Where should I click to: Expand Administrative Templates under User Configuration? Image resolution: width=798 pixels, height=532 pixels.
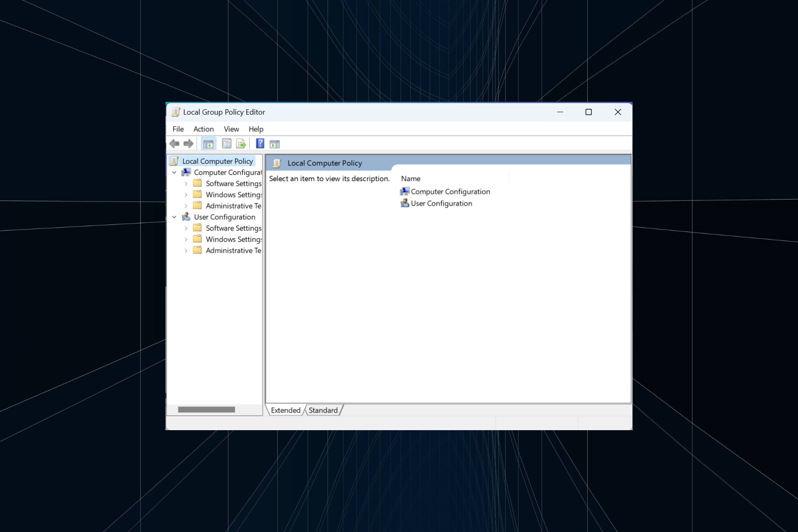[186, 250]
